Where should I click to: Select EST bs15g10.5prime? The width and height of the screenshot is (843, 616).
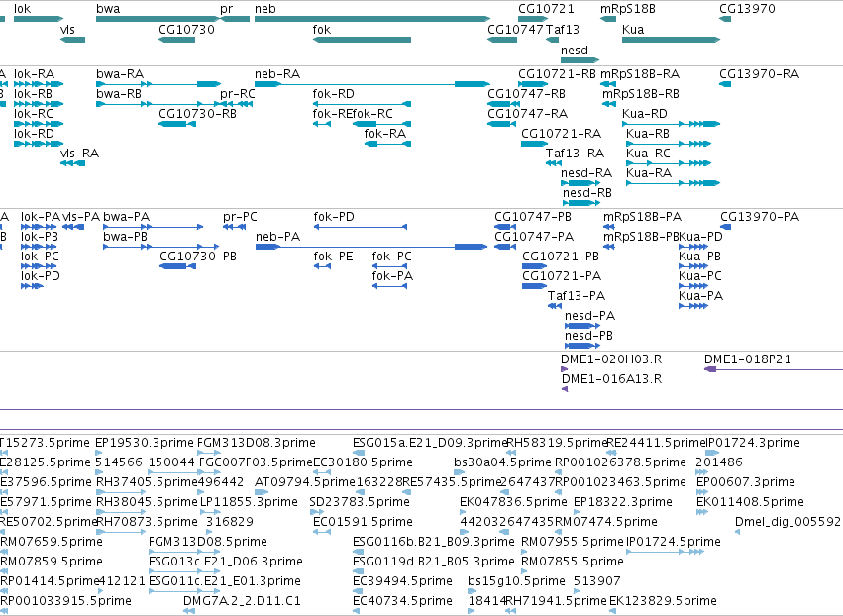click(x=517, y=581)
